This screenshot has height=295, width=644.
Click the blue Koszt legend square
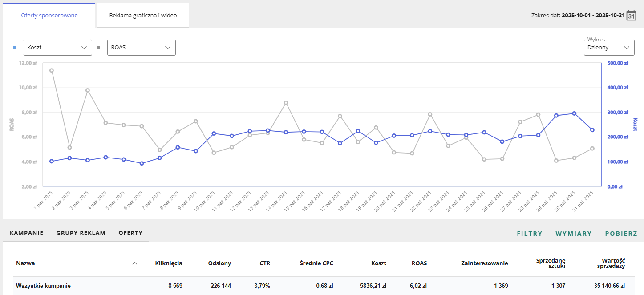pyautogui.click(x=15, y=48)
